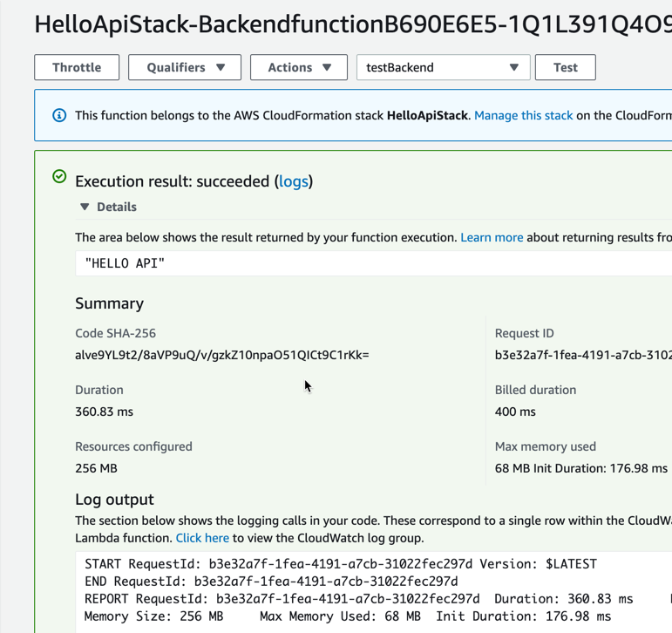Viewport: 672px width, 633px height.
Task: Click the Request ID value text
Action: (x=583, y=355)
